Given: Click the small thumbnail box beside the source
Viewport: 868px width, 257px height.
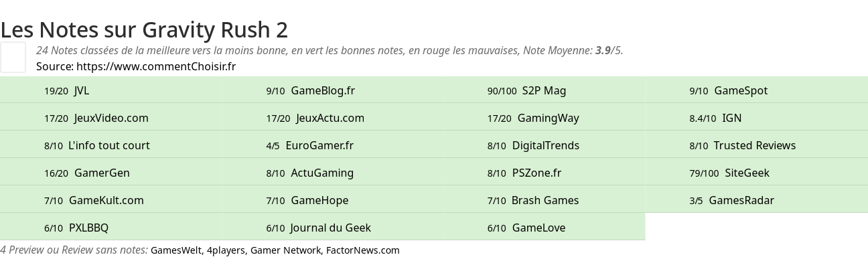Looking at the screenshot, I should point(13,57).
